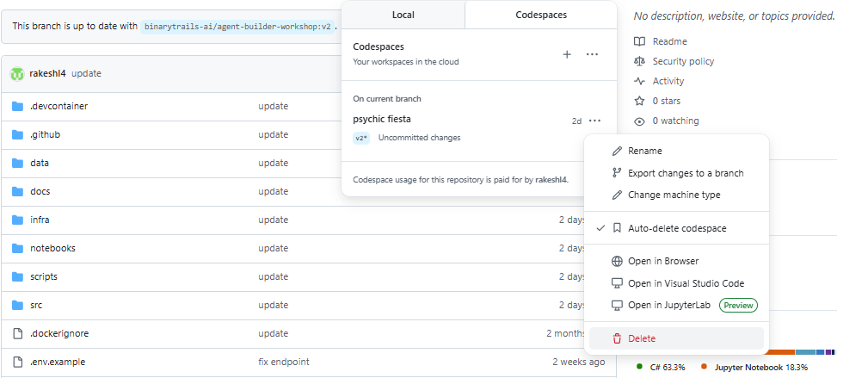The width and height of the screenshot is (868, 378).
Task: Open the Activity pulse icon link
Action: [x=639, y=81]
